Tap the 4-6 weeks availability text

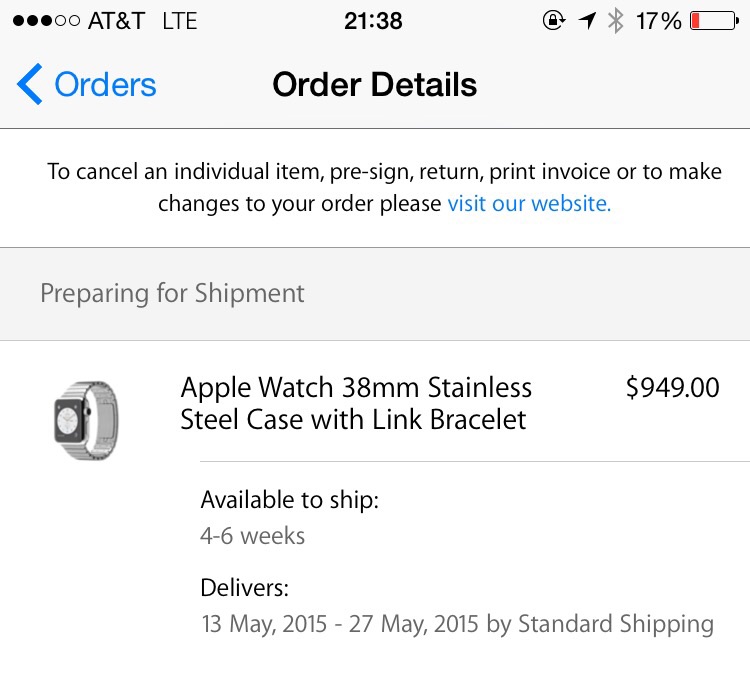pos(252,535)
